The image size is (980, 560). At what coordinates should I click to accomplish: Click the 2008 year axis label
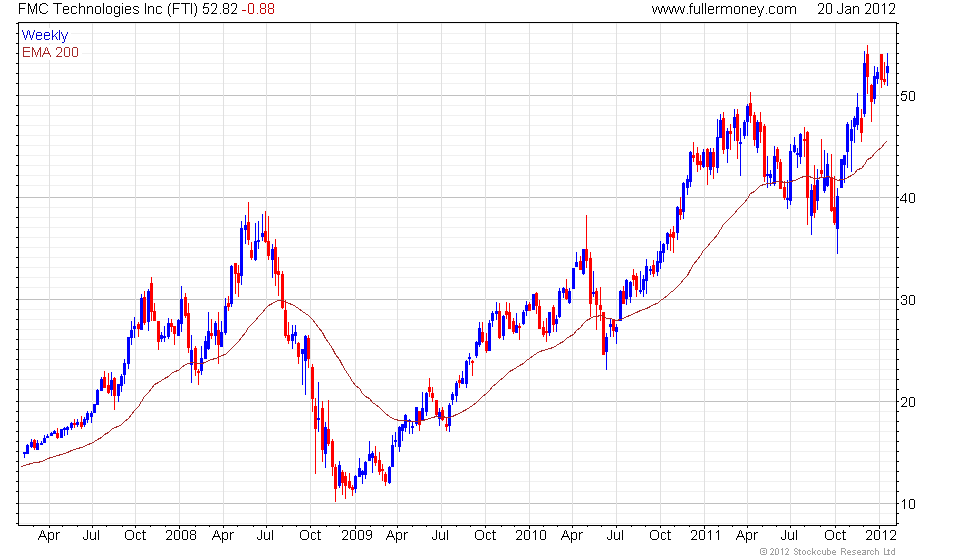point(181,536)
